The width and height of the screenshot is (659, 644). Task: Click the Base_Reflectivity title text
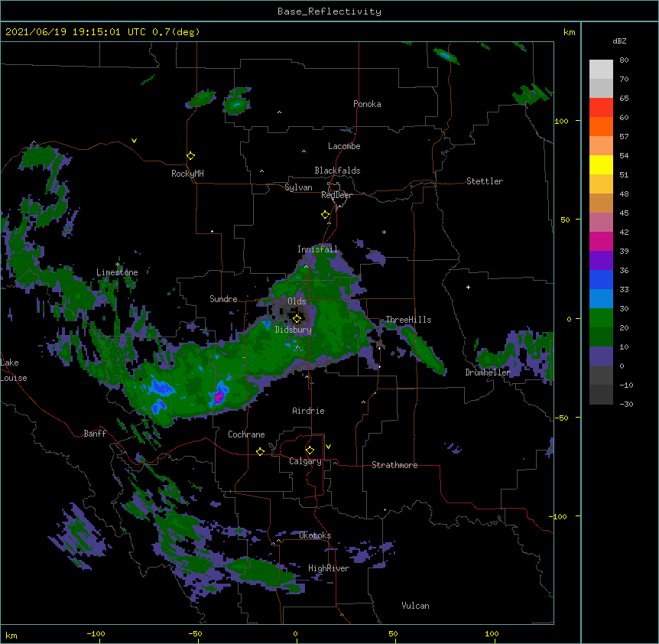[329, 11]
